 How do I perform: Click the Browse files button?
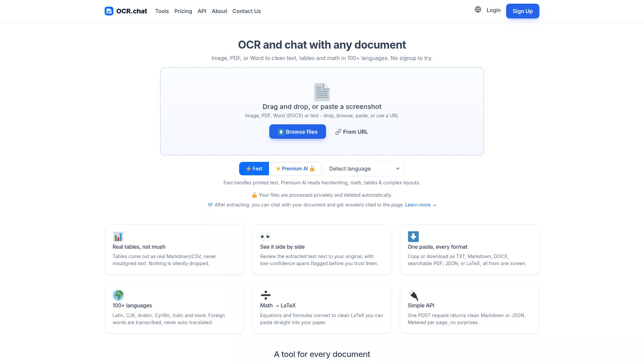coord(298,132)
